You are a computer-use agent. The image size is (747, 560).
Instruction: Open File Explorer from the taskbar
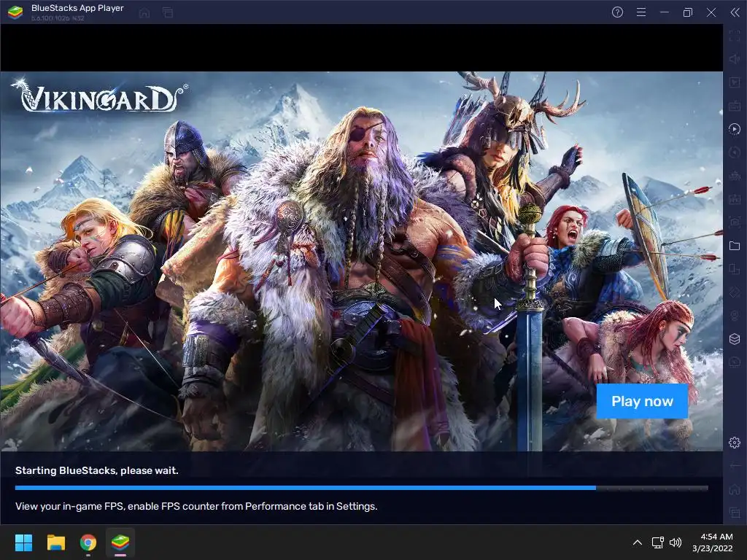[x=55, y=542]
